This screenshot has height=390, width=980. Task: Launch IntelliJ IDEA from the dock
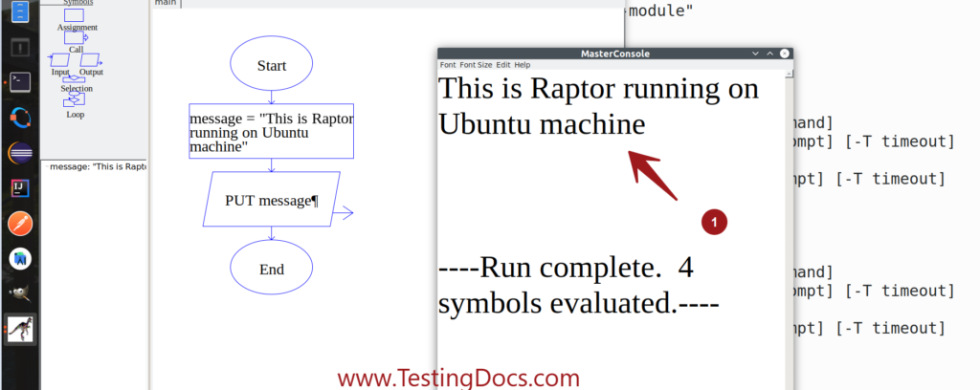(20, 187)
